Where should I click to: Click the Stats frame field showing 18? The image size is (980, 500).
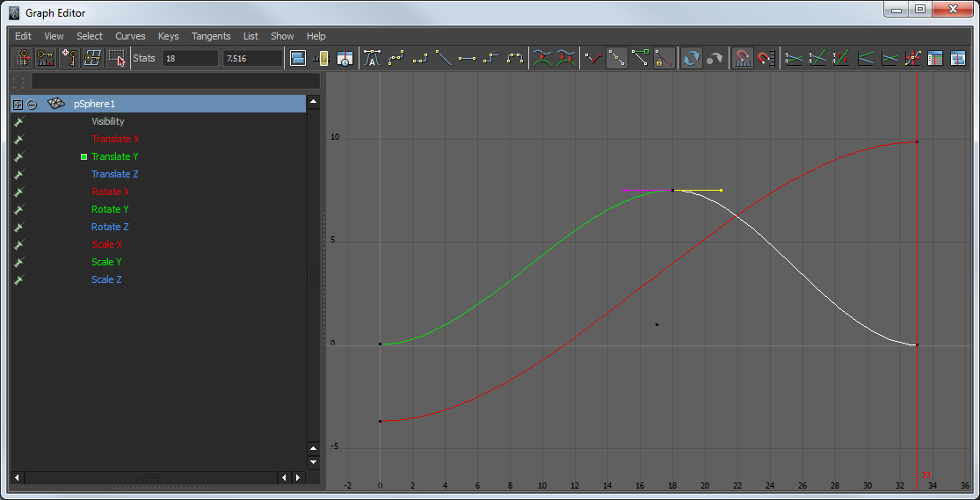pos(189,59)
